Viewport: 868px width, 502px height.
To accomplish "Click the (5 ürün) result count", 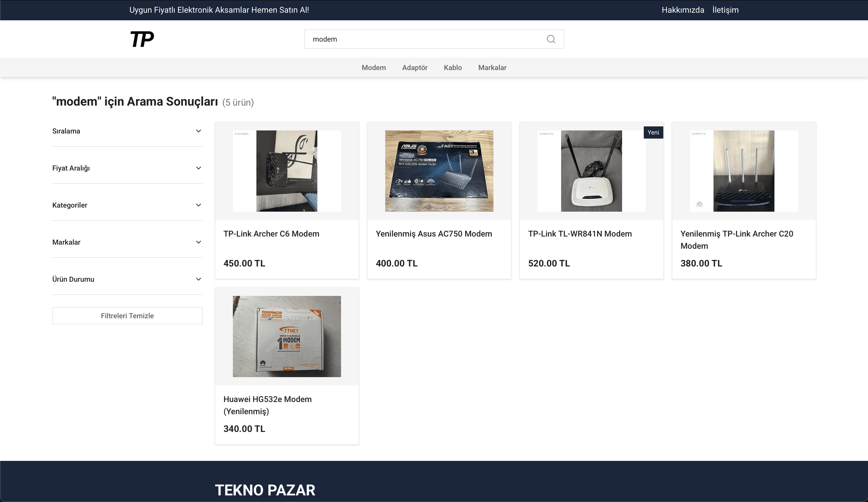I will click(x=238, y=103).
